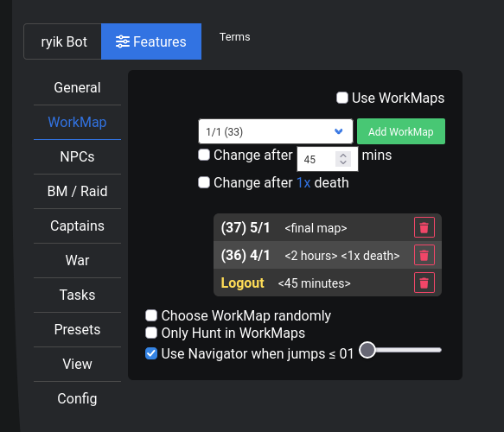Image resolution: width=504 pixels, height=432 pixels.
Task: Open the General section
Action: tap(77, 87)
